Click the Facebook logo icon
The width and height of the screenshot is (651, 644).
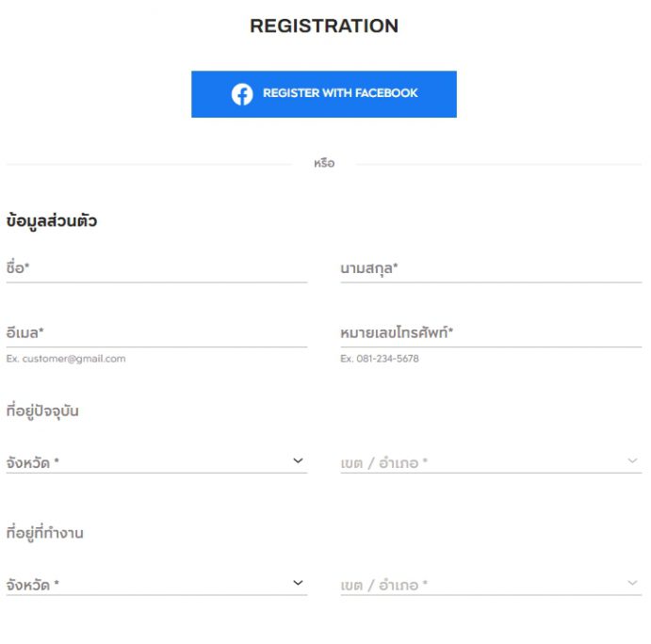(x=242, y=94)
